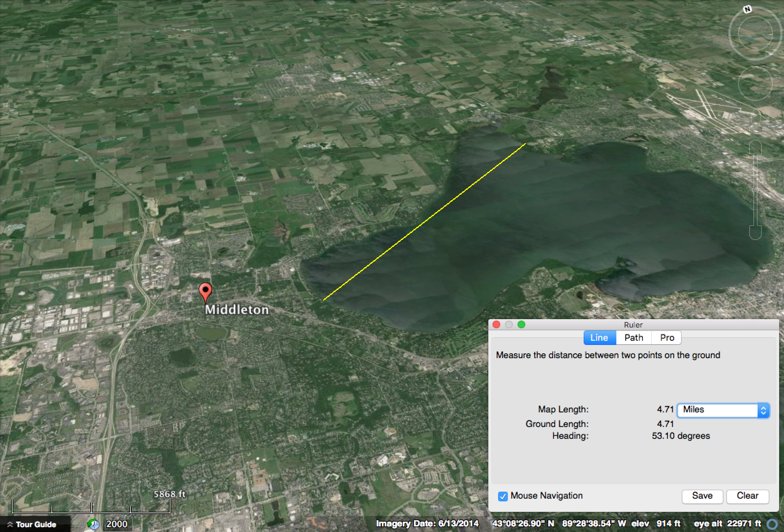Click the latitude 43°08'26.90" N readout
The width and height of the screenshot is (784, 532).
pos(523,524)
